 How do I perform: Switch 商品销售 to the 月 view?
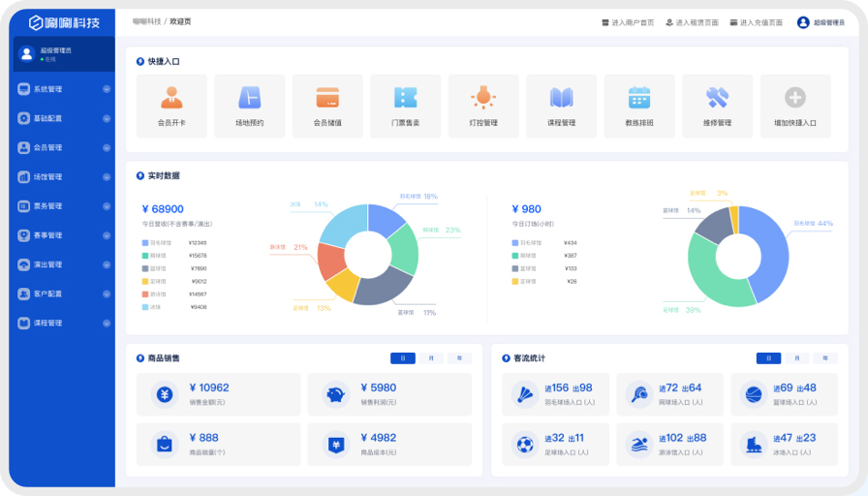(430, 358)
